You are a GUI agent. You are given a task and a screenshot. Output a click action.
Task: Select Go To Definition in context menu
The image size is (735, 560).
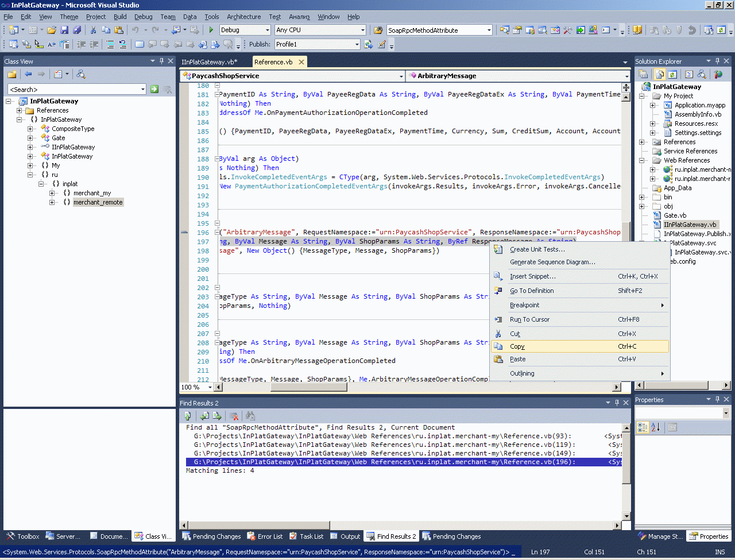pos(532,291)
